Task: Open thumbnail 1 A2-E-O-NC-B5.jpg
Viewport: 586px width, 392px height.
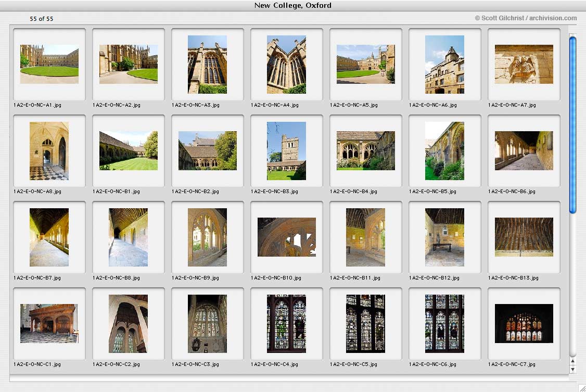Action: tap(445, 151)
